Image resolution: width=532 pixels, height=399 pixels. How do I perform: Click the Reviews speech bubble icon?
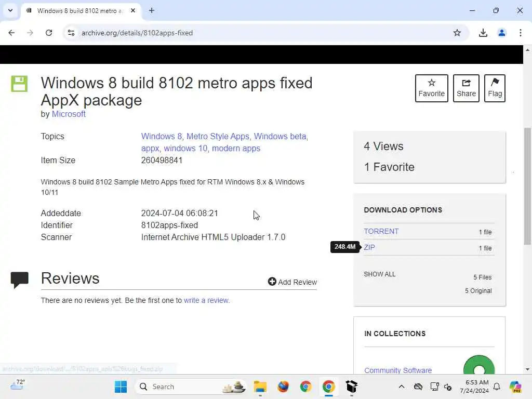coord(19,280)
